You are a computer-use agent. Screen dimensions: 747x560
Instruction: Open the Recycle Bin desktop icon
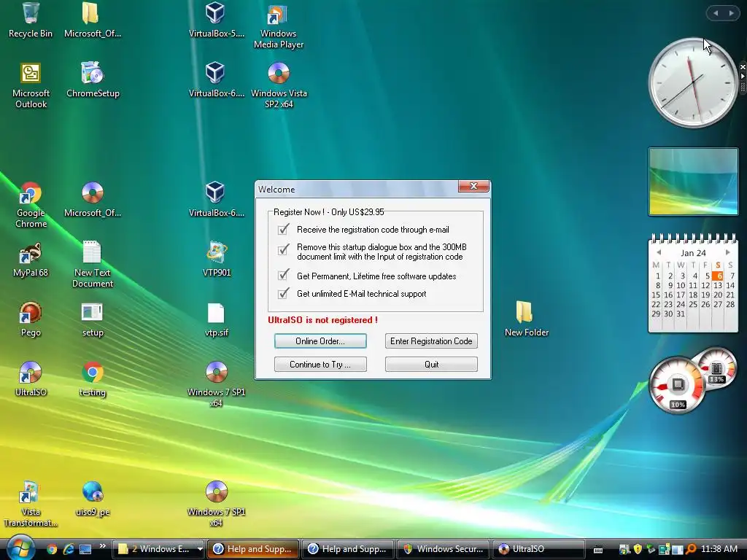pos(31,20)
